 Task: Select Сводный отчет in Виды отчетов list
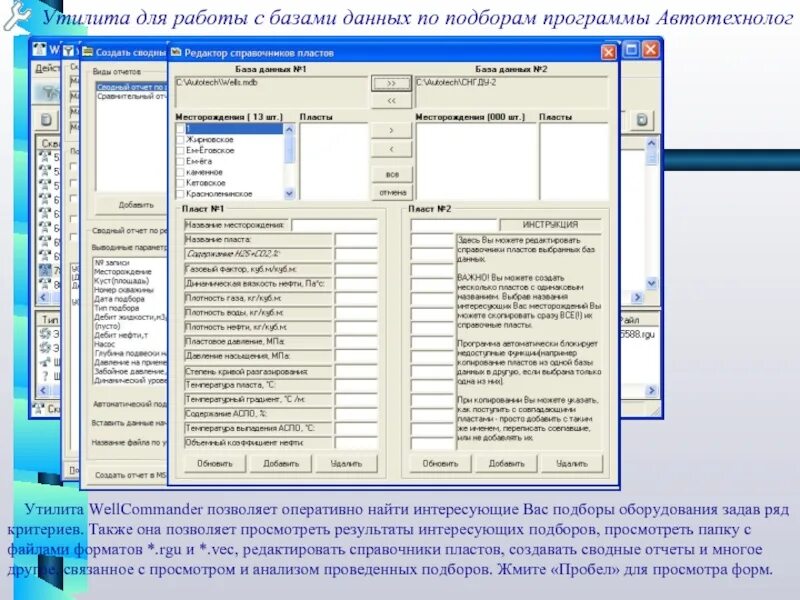[132, 87]
